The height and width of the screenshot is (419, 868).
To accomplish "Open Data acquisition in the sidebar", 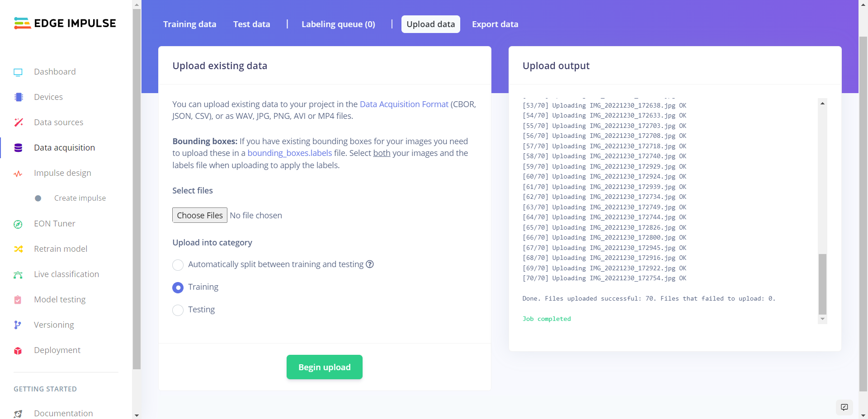I will (x=64, y=148).
